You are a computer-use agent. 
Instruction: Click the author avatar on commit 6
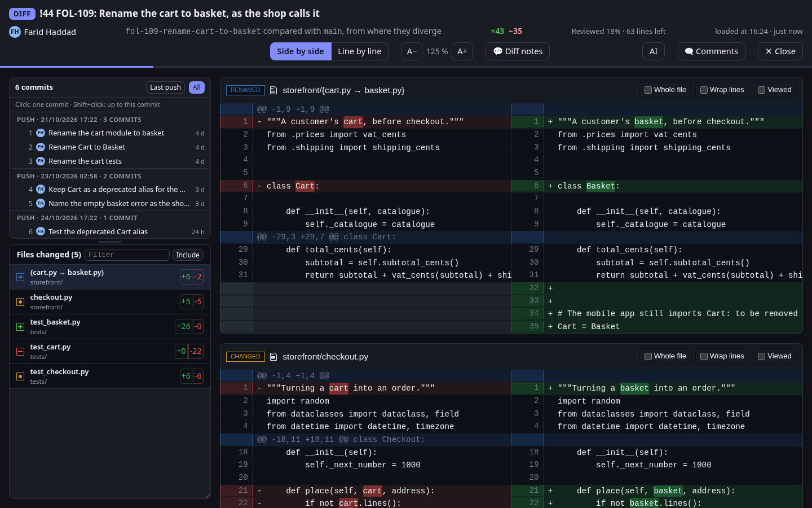coord(41,232)
